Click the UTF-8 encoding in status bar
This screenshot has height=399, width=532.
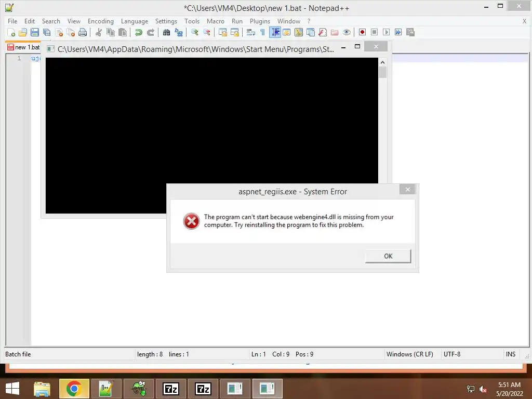tap(452, 354)
